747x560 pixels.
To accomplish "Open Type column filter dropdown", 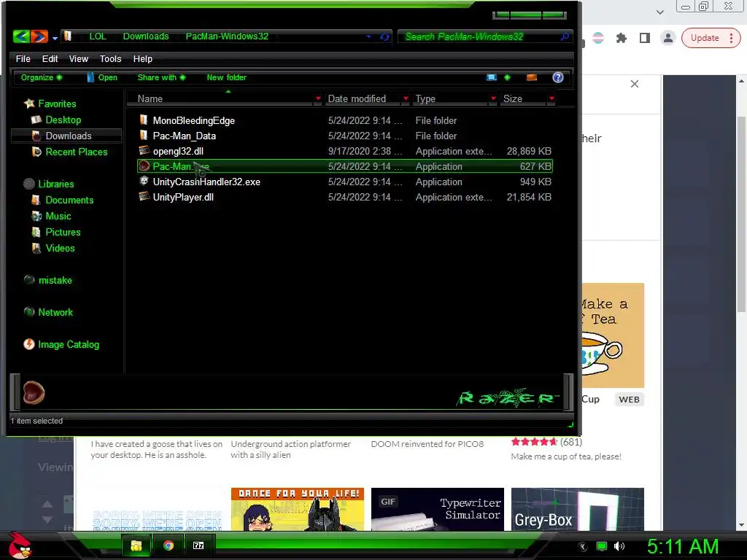I will click(x=493, y=98).
